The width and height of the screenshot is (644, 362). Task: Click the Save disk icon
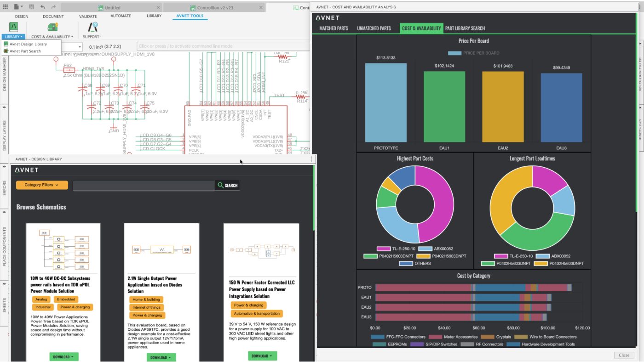click(31, 7)
